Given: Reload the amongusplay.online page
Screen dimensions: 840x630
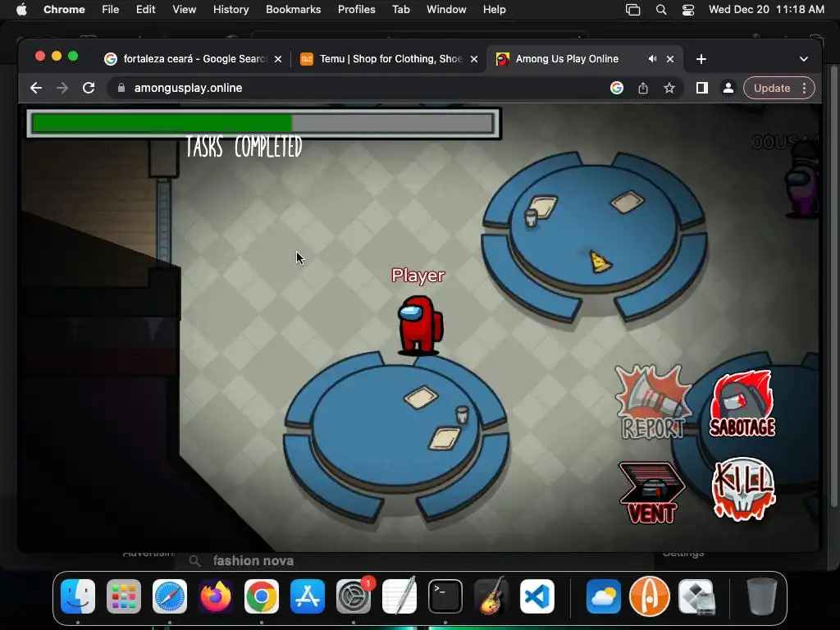Looking at the screenshot, I should point(89,88).
